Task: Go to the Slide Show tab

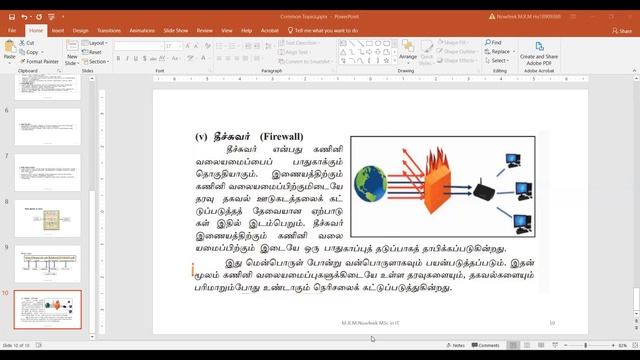Action: click(176, 31)
